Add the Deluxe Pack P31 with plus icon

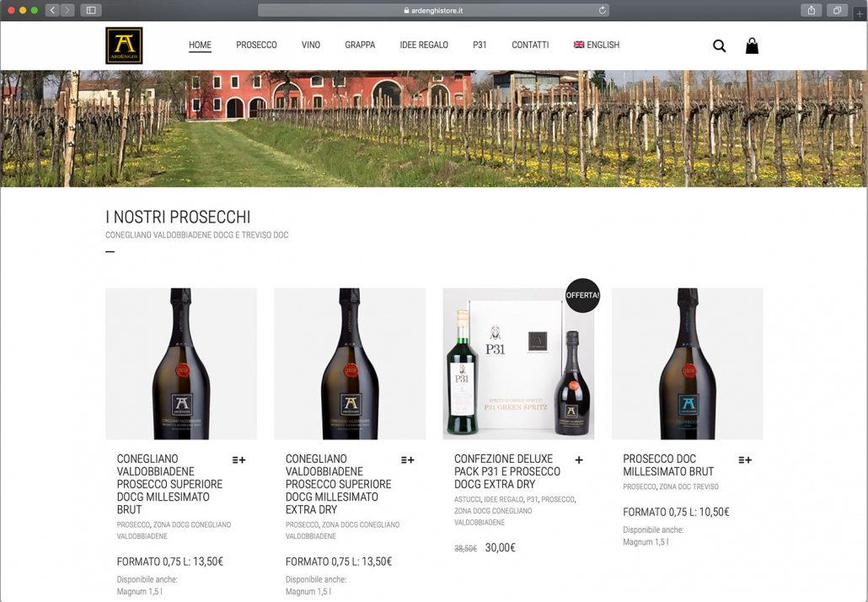pyautogui.click(x=579, y=460)
